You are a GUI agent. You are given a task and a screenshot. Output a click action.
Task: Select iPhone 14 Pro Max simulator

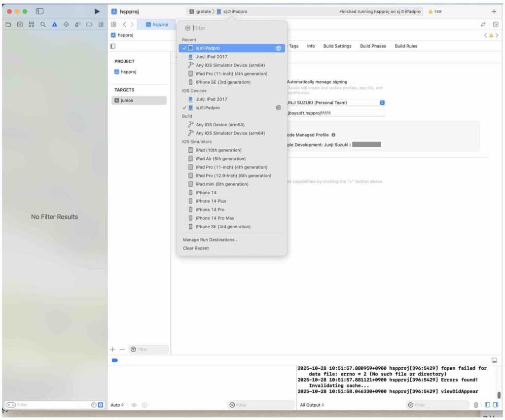(x=215, y=218)
